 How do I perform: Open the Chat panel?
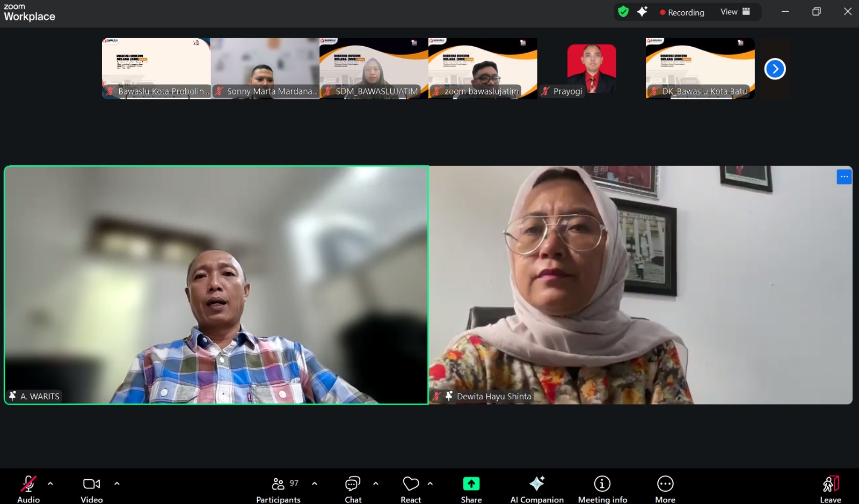pyautogui.click(x=353, y=489)
